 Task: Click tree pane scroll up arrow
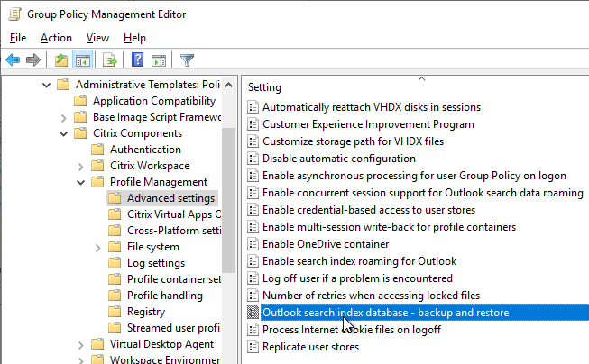pyautogui.click(x=228, y=85)
